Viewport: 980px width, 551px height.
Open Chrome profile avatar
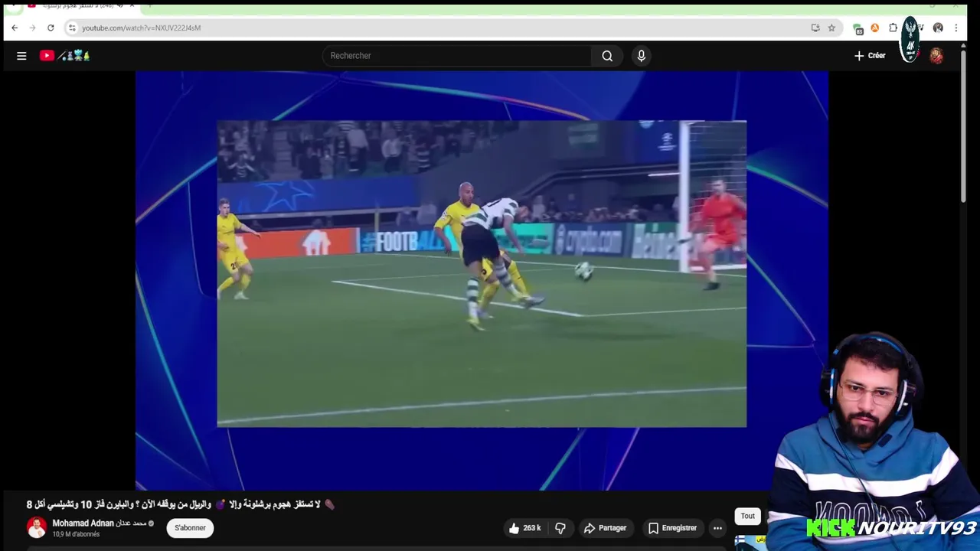[938, 28]
